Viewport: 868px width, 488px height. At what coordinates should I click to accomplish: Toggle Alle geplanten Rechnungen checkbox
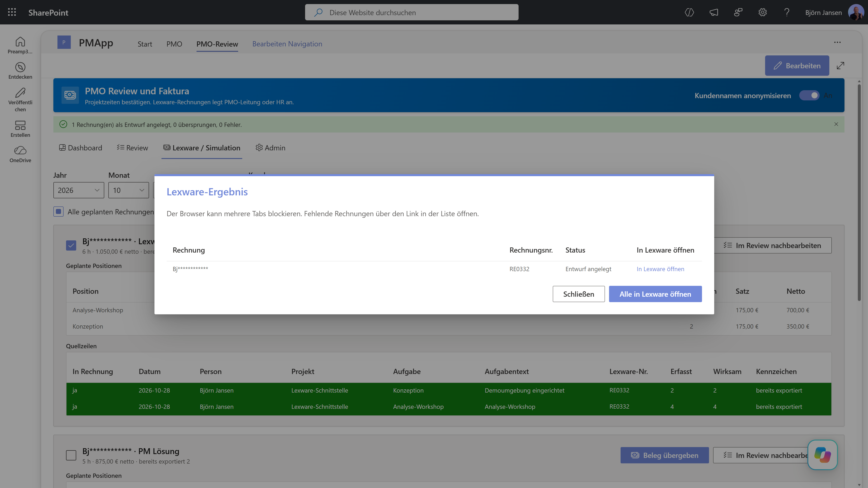(x=58, y=212)
